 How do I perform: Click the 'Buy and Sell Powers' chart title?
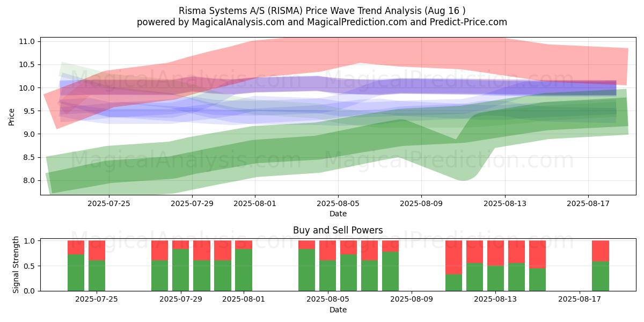click(x=338, y=230)
